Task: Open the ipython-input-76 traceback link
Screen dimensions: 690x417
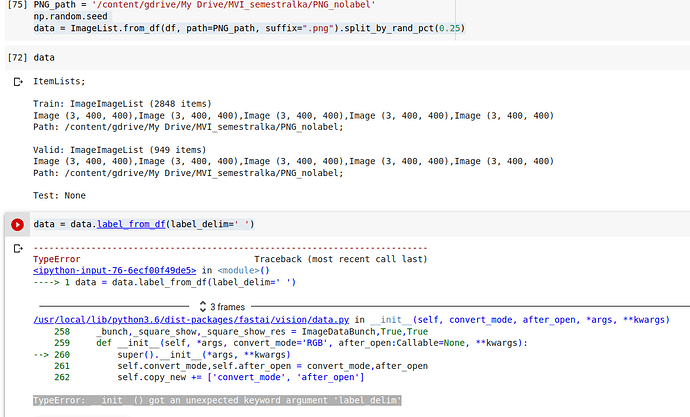Action: tap(114, 271)
